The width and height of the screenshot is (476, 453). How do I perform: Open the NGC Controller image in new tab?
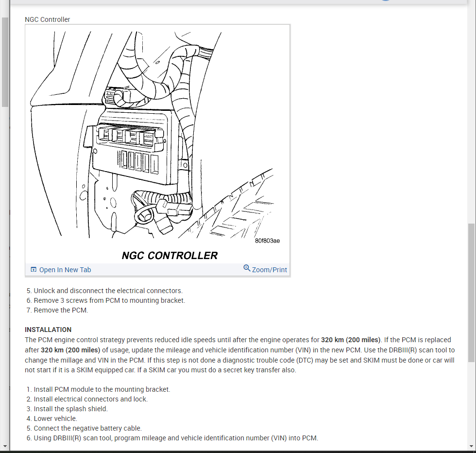tap(61, 270)
